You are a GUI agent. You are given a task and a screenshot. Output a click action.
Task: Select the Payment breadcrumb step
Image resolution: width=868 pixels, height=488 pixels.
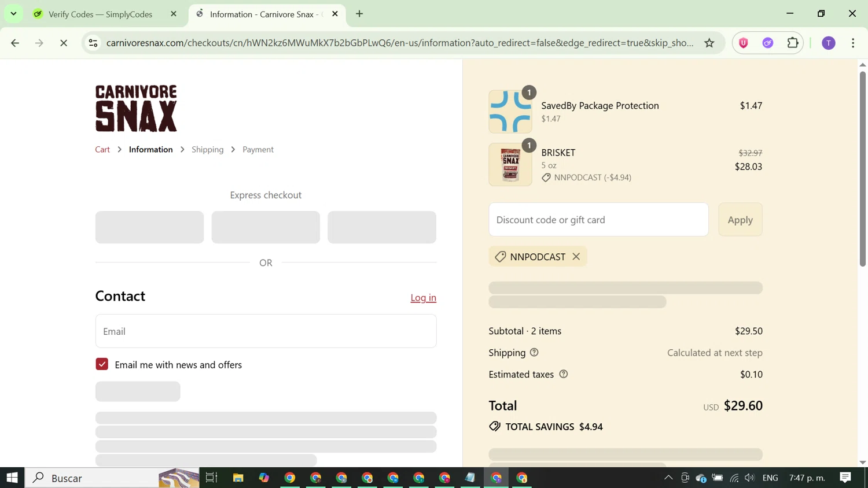pyautogui.click(x=258, y=149)
